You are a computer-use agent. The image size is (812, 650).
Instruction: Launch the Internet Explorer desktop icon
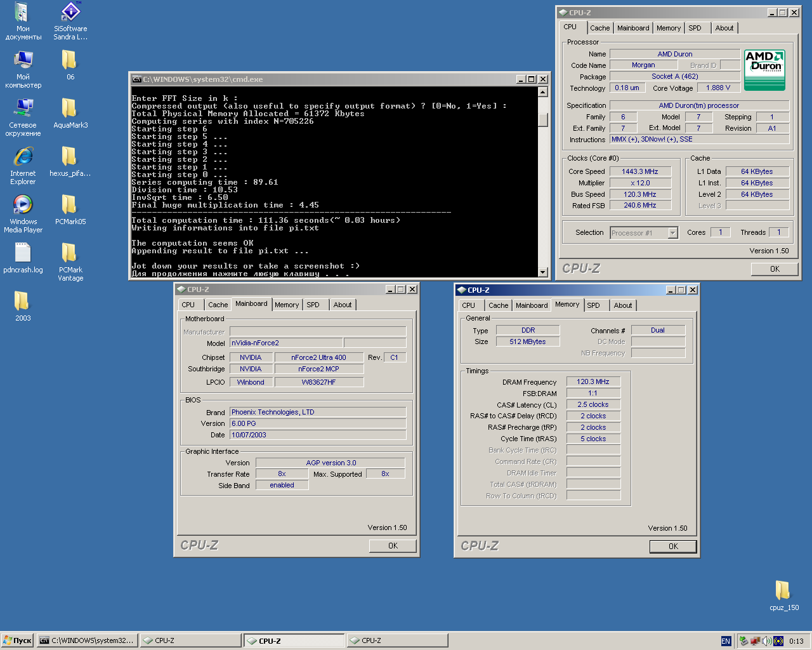(x=23, y=166)
